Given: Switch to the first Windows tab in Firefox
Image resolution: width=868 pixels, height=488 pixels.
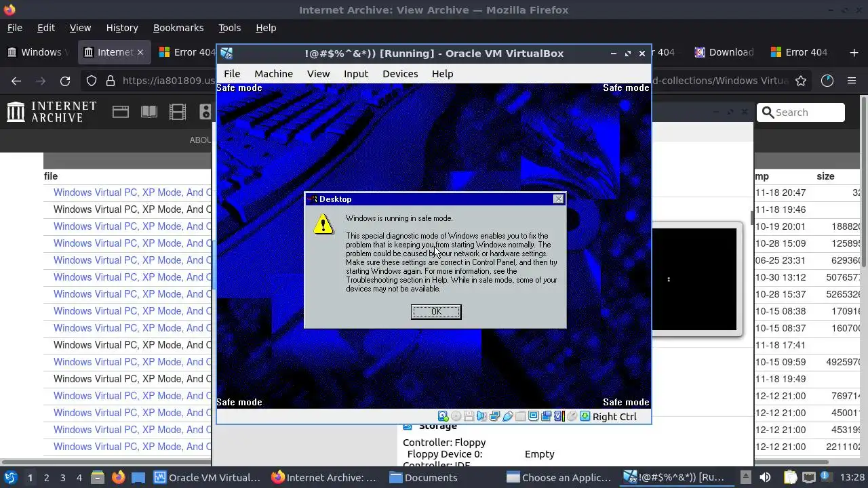Looking at the screenshot, I should pyautogui.click(x=37, y=52).
